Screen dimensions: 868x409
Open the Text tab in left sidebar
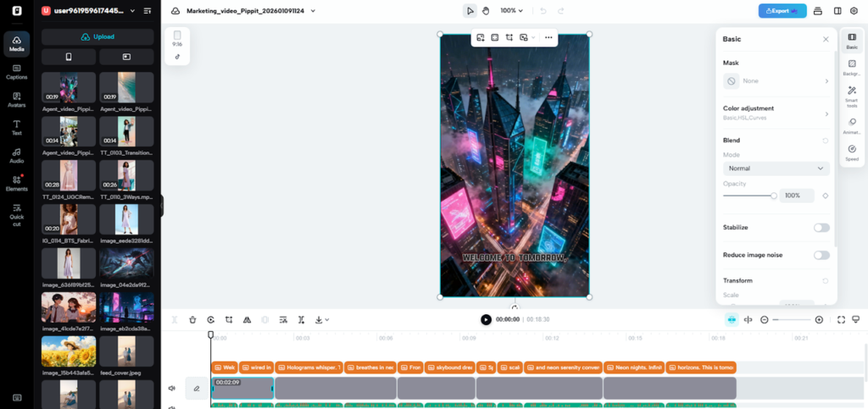coord(16,127)
